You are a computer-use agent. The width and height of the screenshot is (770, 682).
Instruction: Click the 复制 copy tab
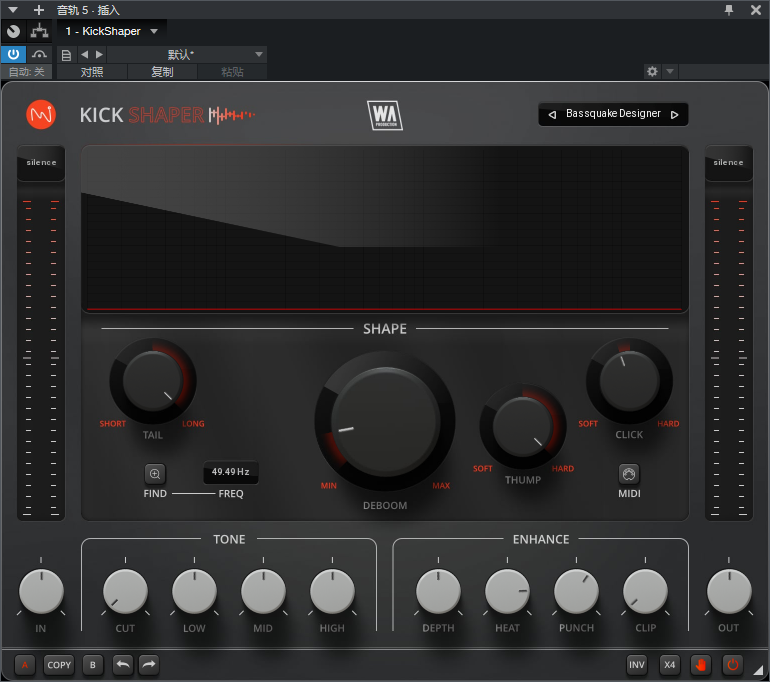tap(162, 72)
